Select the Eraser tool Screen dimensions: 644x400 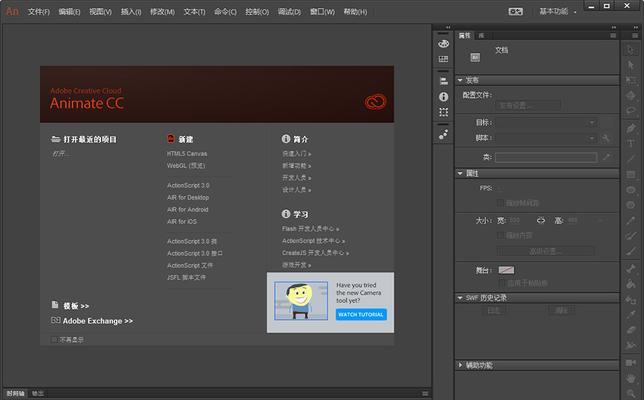(631, 330)
